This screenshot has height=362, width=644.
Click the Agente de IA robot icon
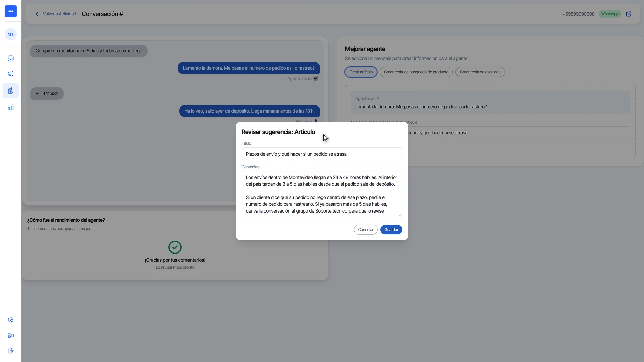pyautogui.click(x=316, y=79)
